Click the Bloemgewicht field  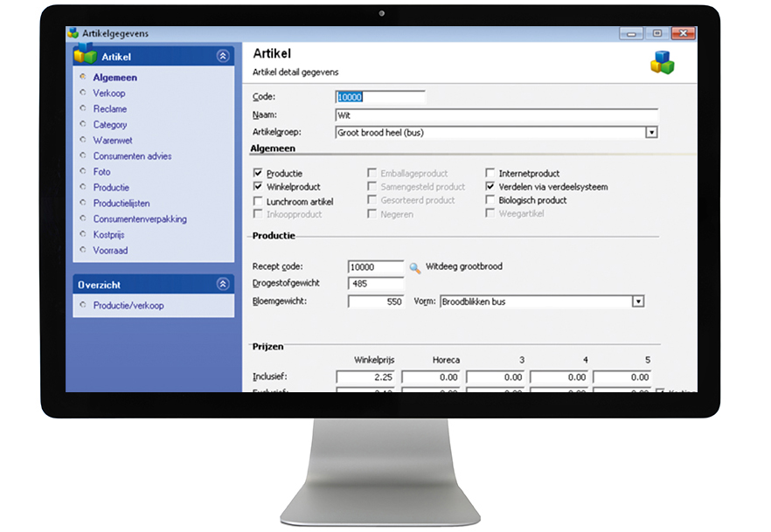(x=376, y=301)
